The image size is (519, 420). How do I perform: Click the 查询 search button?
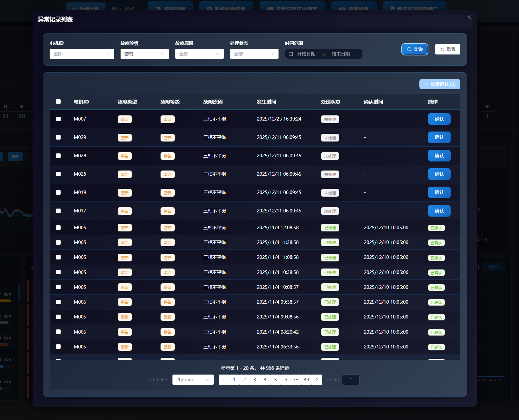click(x=415, y=49)
